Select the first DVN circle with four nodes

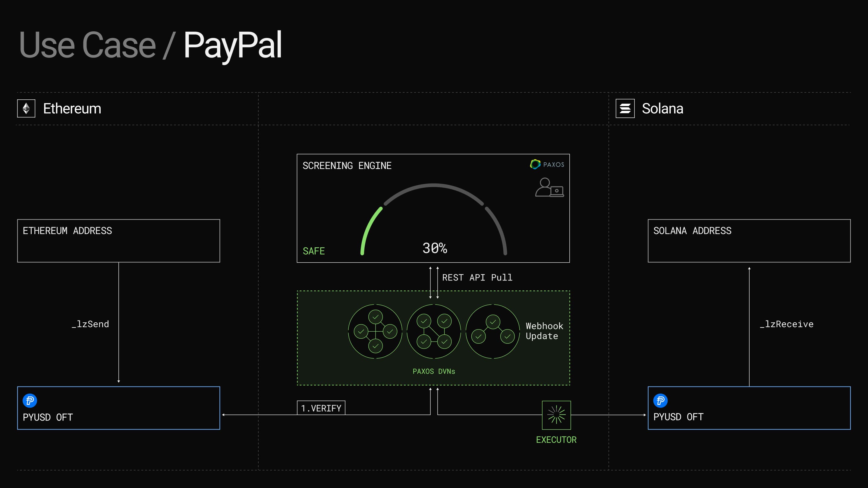[x=375, y=331]
